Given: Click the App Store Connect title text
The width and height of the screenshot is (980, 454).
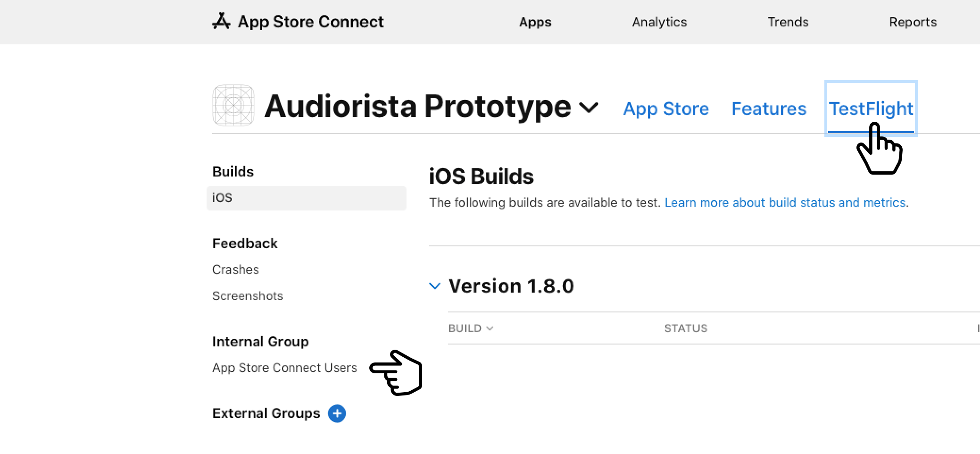Looking at the screenshot, I should [310, 22].
